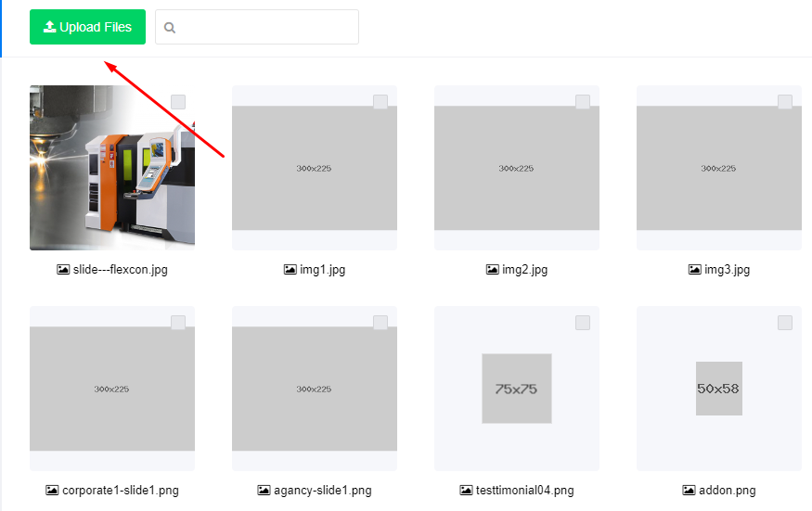Open the img1.jpg placeholder thumbnail

pyautogui.click(x=315, y=168)
